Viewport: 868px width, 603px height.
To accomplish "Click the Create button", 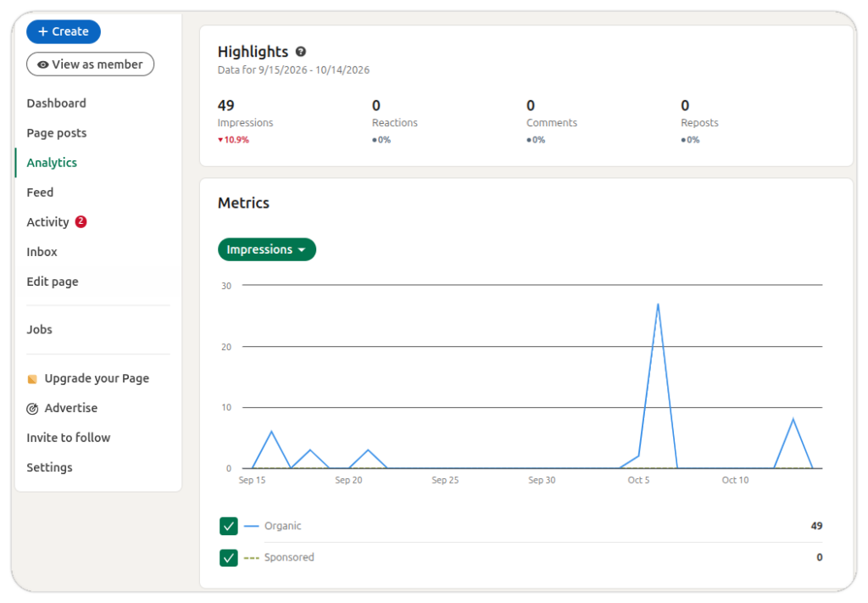I will click(x=64, y=31).
